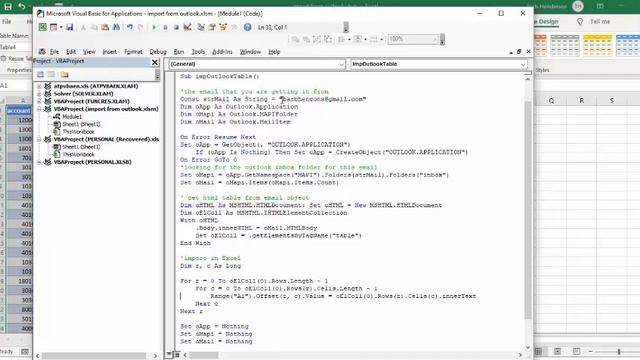Click code line 'Dim r, c As Long'
Viewport: 640px width, 360px height.
click(x=211, y=266)
